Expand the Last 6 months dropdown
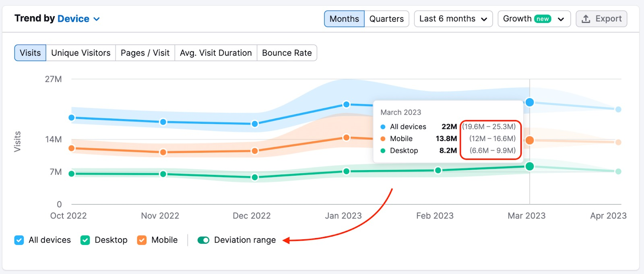 tap(453, 19)
